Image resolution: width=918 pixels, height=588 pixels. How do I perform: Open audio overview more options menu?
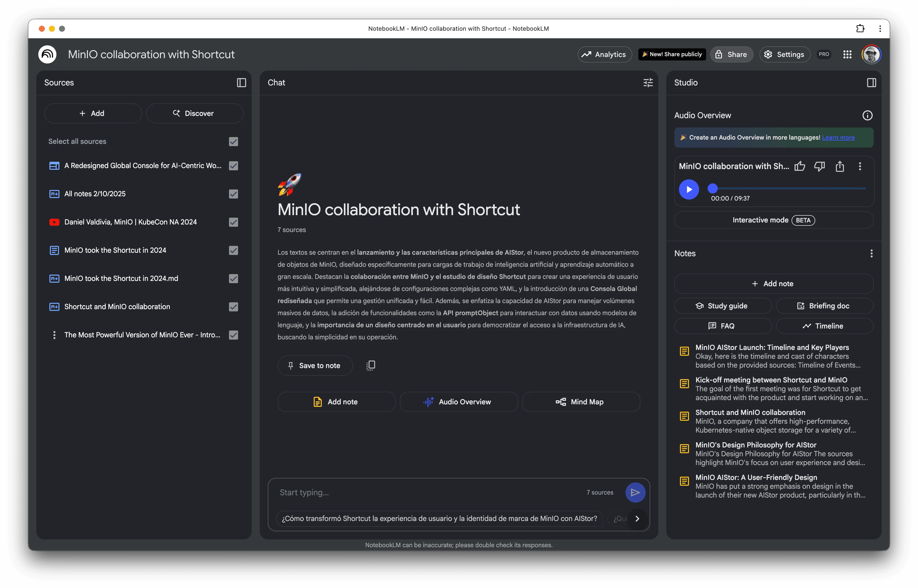[860, 166]
